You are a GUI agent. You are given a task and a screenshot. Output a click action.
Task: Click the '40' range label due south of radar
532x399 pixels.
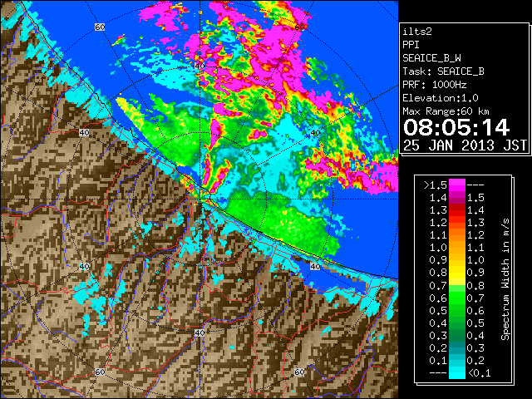coord(199,332)
